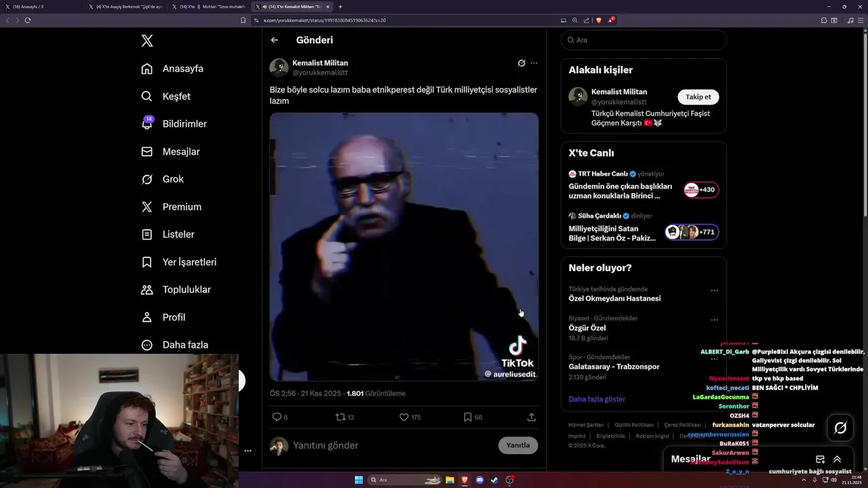Image resolution: width=868 pixels, height=488 pixels.
Task: Click the back arrow beside Gönderi
Action: (x=275, y=40)
